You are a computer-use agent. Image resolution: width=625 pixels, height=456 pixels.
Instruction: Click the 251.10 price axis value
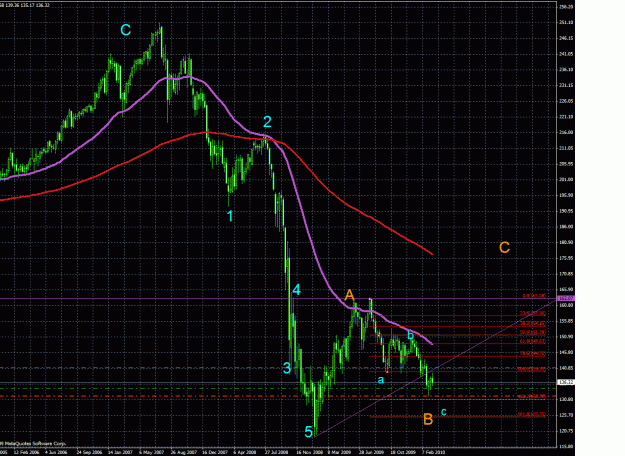[566, 23]
